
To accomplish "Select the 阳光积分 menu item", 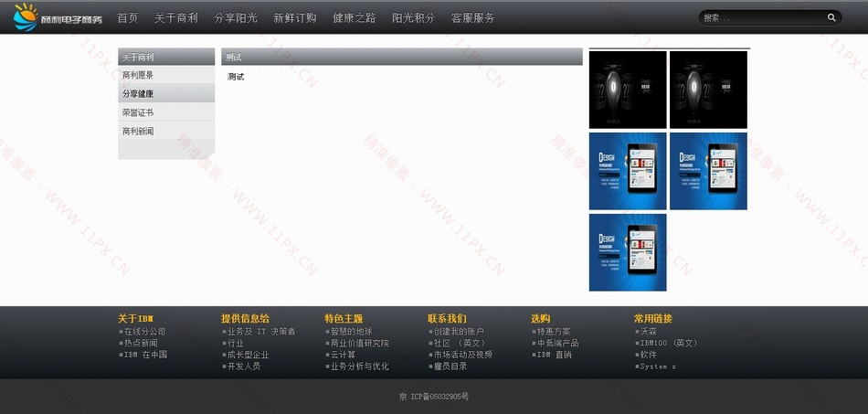I will coord(414,17).
